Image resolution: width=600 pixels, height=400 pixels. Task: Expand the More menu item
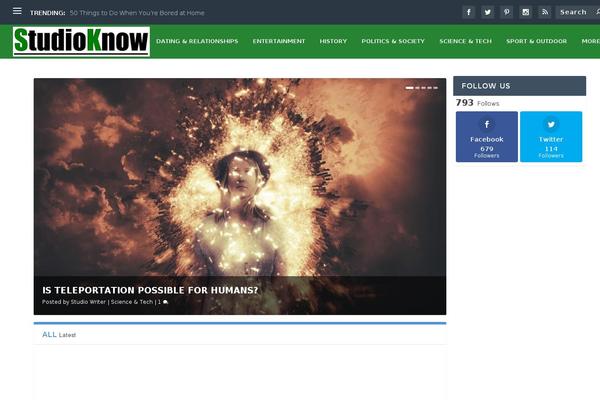[590, 41]
